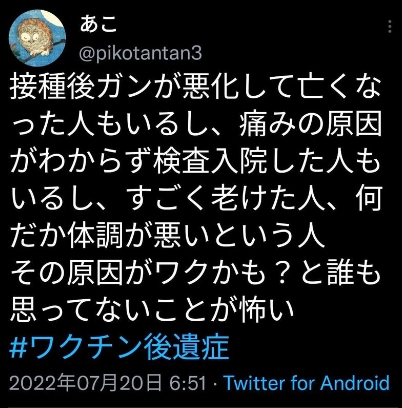
Task: Click the line その原因がワクかも？と誰も
Action: [x=196, y=274]
